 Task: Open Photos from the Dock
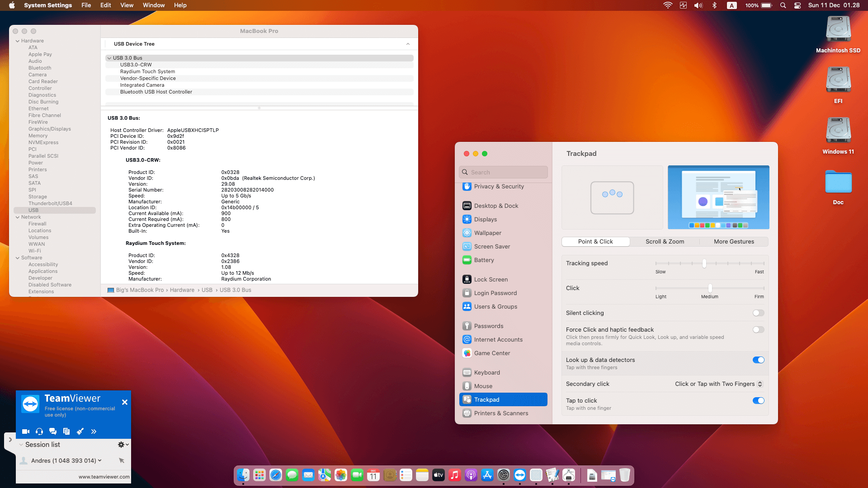(341, 475)
